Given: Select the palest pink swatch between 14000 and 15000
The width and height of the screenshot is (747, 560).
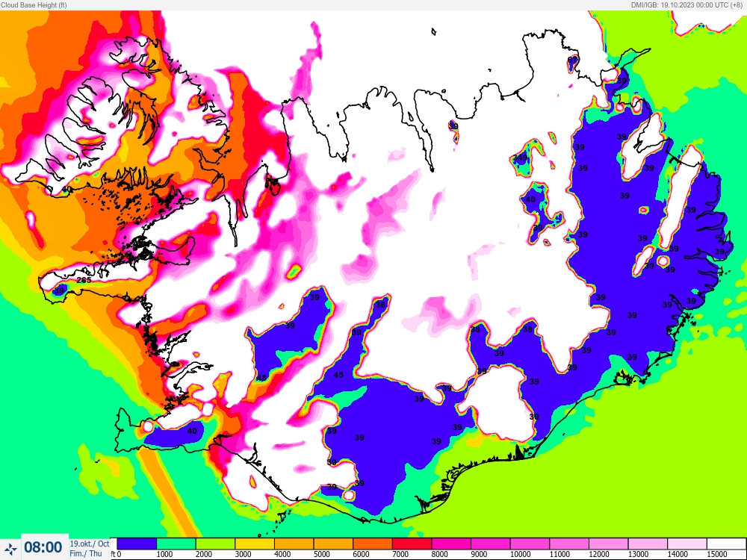Looking at the screenshot, I should [687, 544].
